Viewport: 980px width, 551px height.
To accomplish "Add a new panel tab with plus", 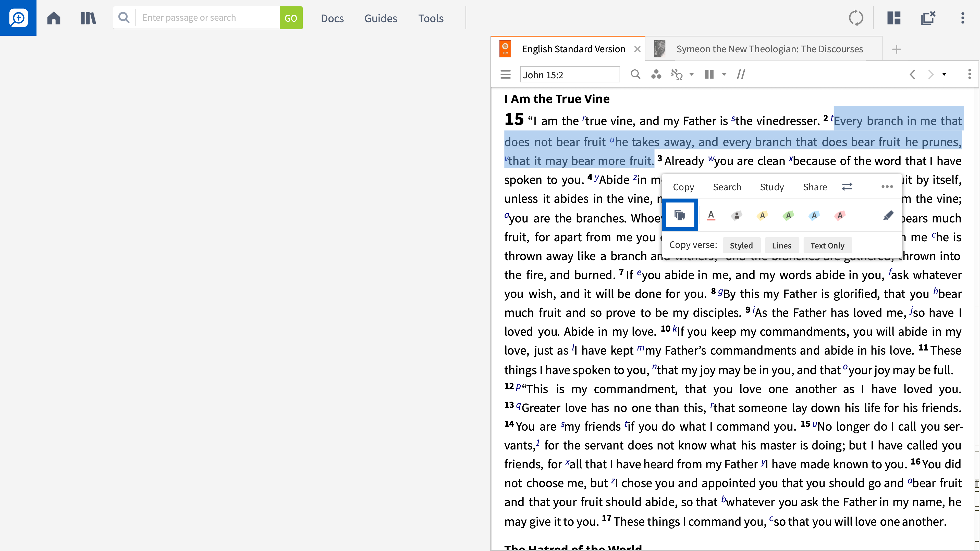I will [x=896, y=49].
